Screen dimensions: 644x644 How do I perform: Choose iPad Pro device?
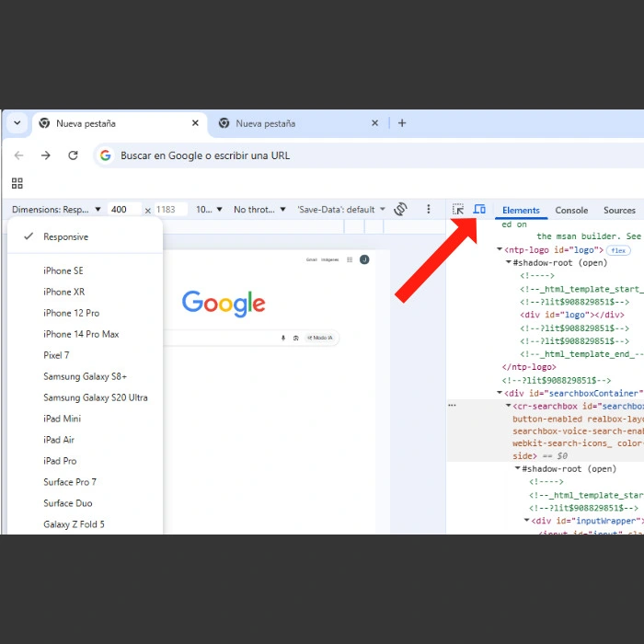pyautogui.click(x=85, y=461)
